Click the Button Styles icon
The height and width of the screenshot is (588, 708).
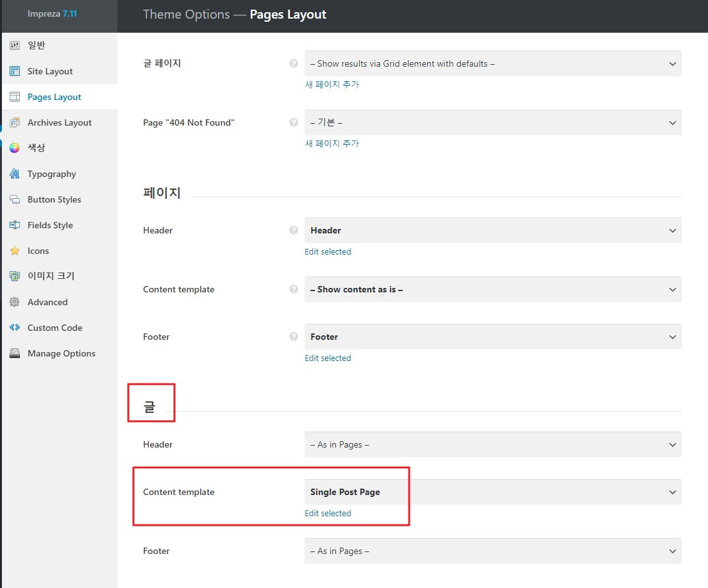pyautogui.click(x=15, y=199)
